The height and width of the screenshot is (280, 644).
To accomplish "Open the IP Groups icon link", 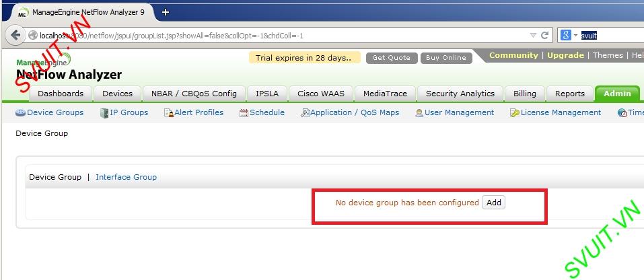I will (x=104, y=112).
